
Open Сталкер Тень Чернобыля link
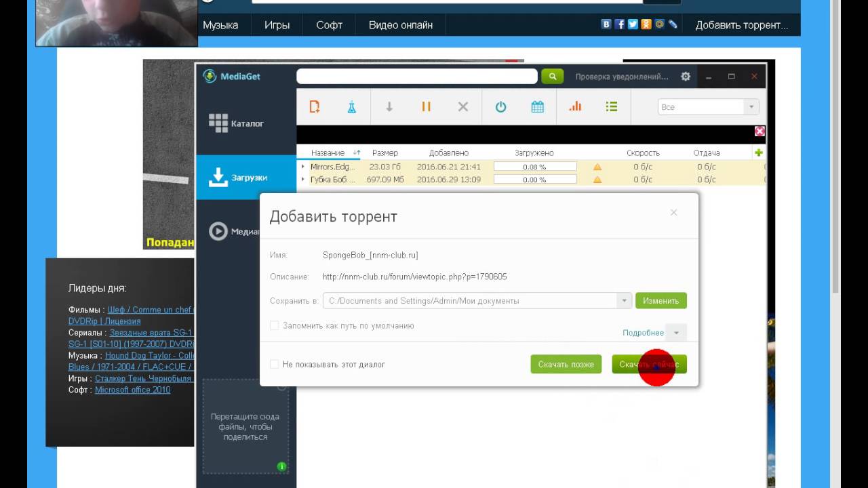pos(144,378)
